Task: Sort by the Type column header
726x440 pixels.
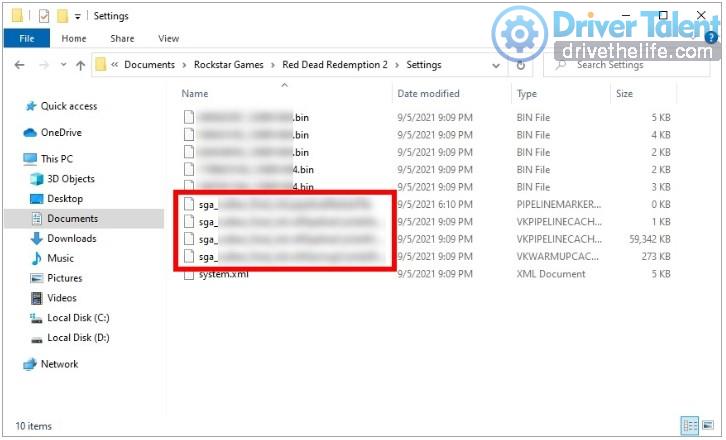Action: coord(526,94)
